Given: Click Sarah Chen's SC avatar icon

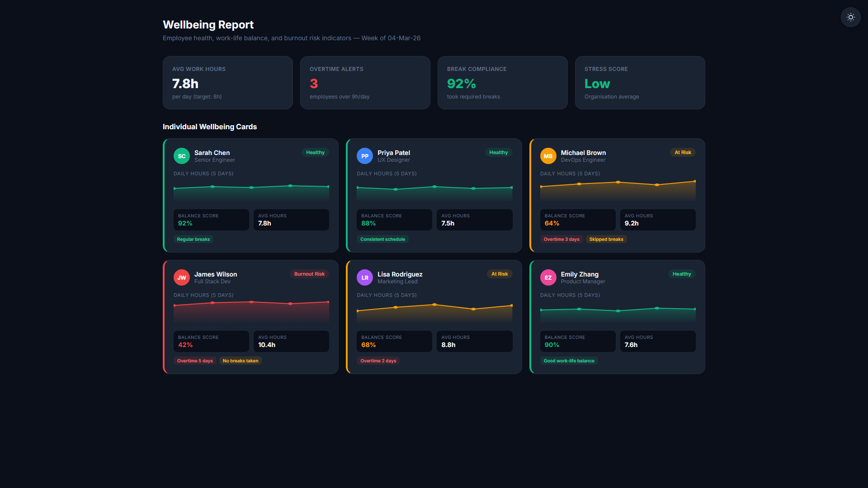Looking at the screenshot, I should click(181, 156).
